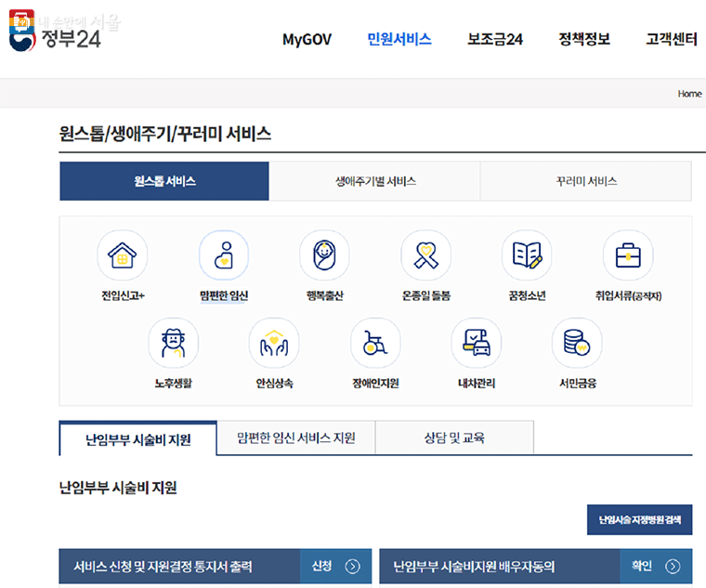Select the 난임부부 시술비 지원 tab
The width and height of the screenshot is (706, 588).
click(138, 439)
